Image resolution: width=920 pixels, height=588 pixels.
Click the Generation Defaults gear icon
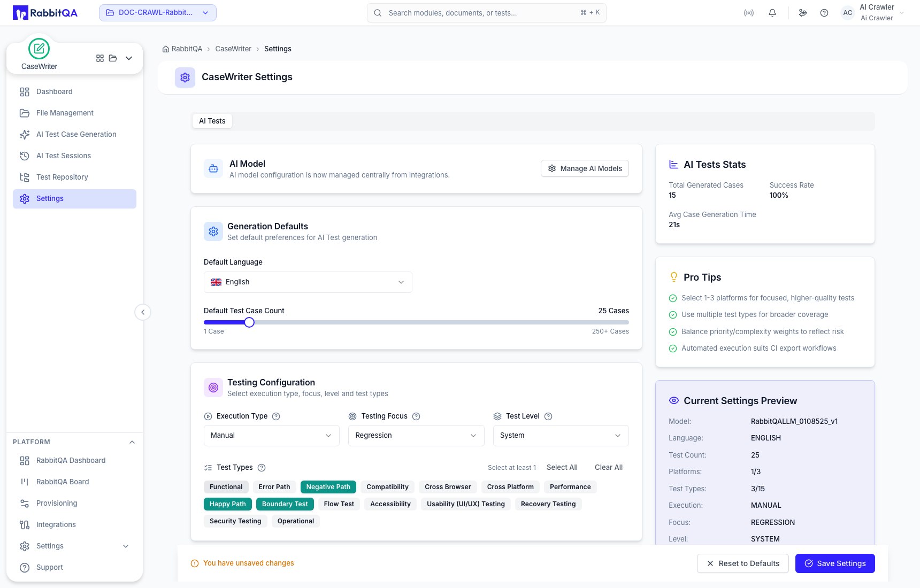[x=213, y=231]
